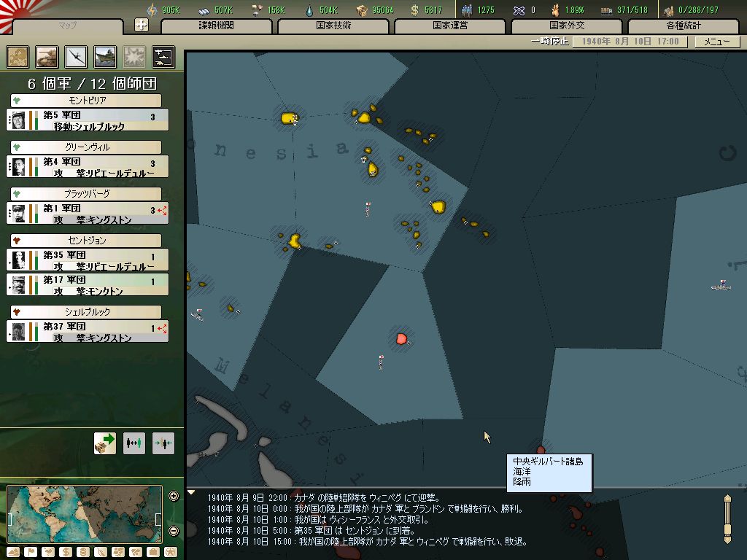Open the 諜報機関 intelligence tab
This screenshot has height=560, width=747.
click(x=216, y=26)
